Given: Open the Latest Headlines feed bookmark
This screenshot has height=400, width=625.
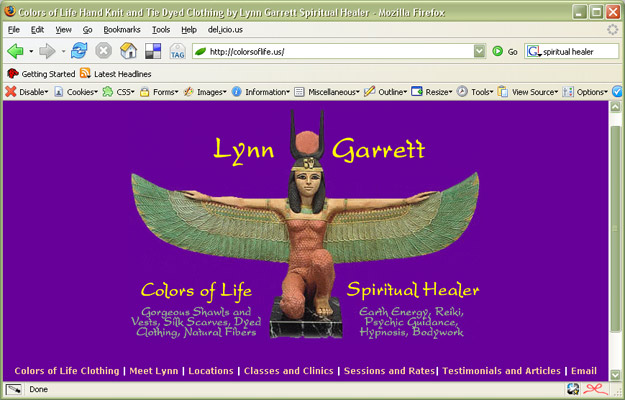Looking at the screenshot, I should pyautogui.click(x=122, y=73).
